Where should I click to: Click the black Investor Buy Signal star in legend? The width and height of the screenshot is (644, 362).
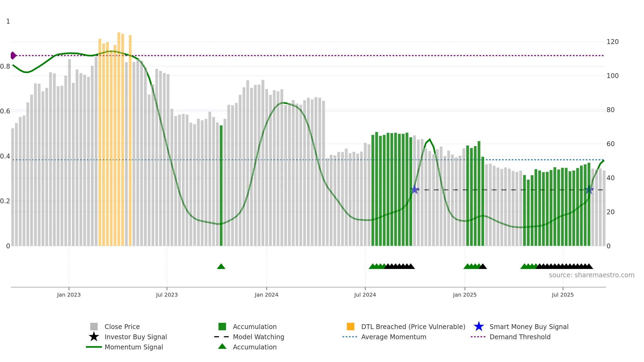pyautogui.click(x=94, y=337)
